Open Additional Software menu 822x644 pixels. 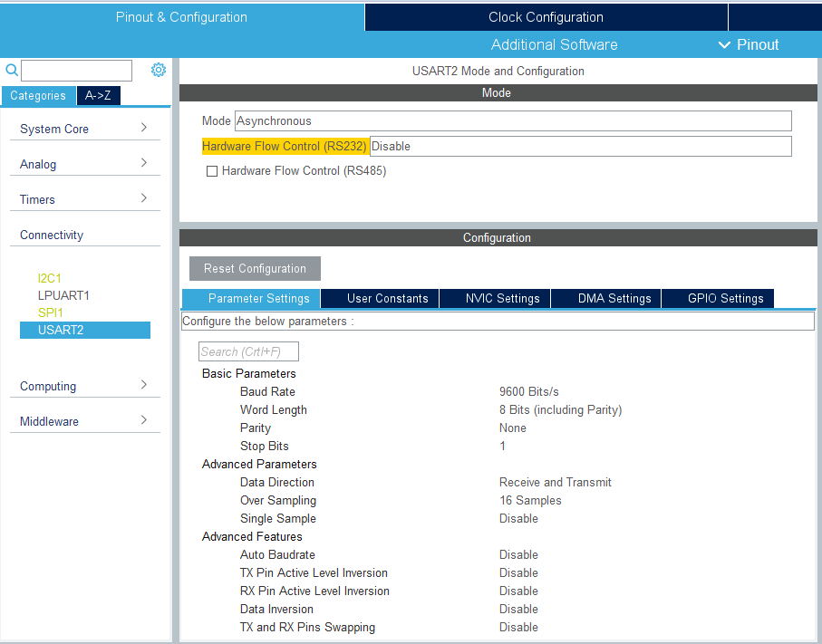pos(554,44)
